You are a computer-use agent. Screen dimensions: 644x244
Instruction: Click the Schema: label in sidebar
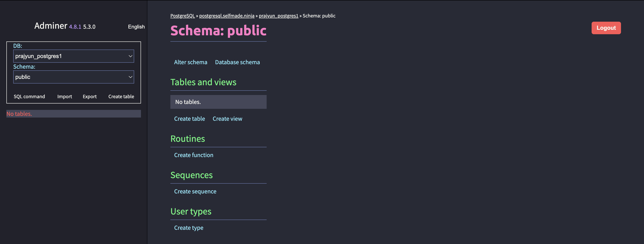click(24, 67)
